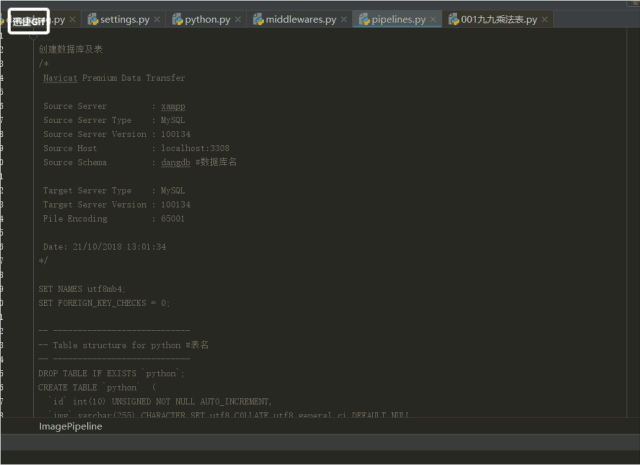Close the pipelines.py tab
The height and width of the screenshot is (465, 640).
pos(433,19)
